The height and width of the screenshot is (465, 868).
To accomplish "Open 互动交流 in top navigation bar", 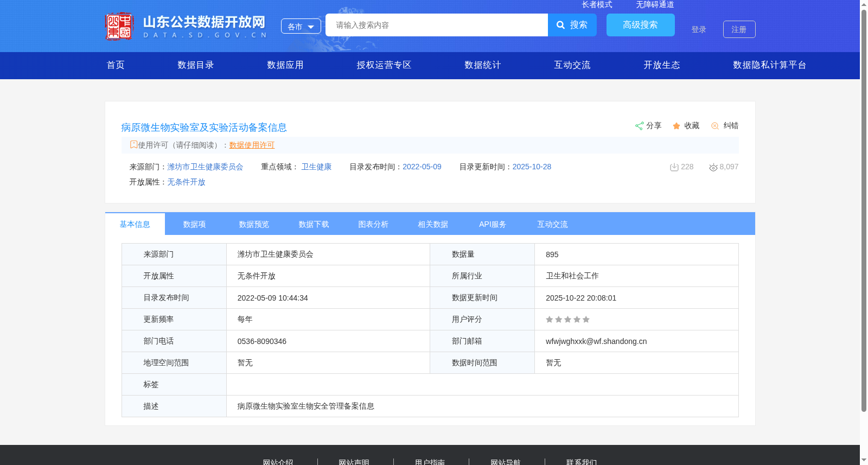I will pyautogui.click(x=572, y=65).
